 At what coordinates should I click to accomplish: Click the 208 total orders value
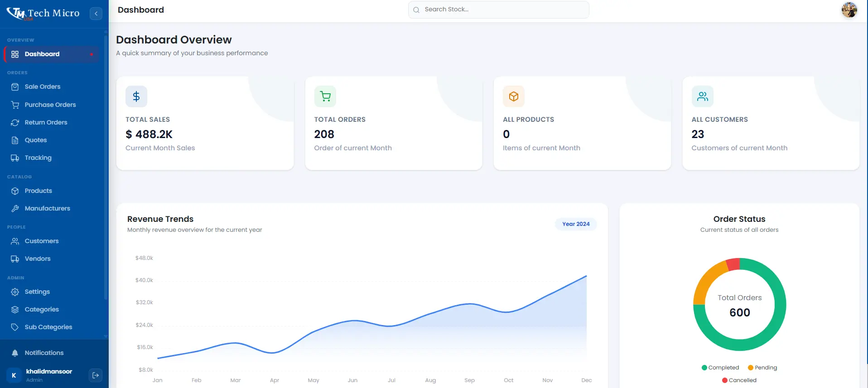tap(324, 134)
